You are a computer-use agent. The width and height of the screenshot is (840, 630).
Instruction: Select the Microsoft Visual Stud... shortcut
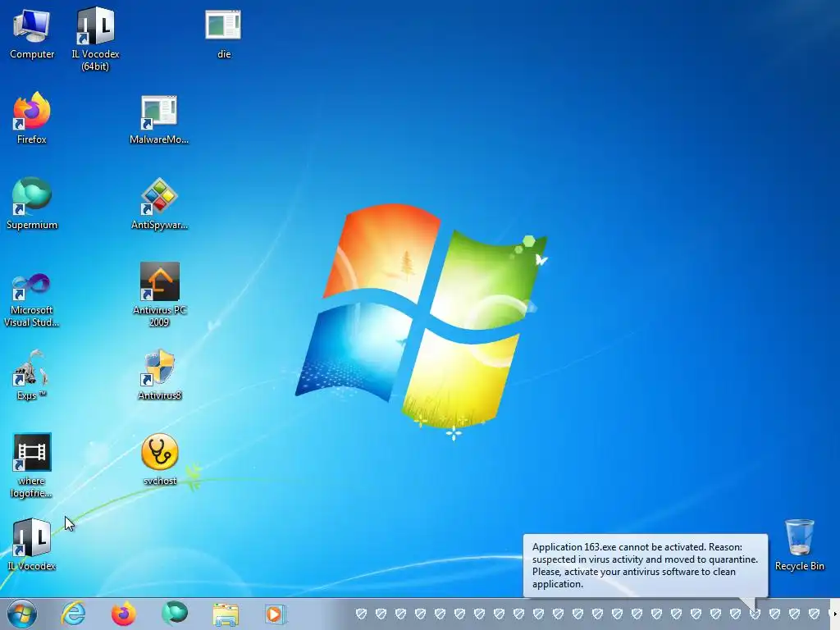pos(32,300)
